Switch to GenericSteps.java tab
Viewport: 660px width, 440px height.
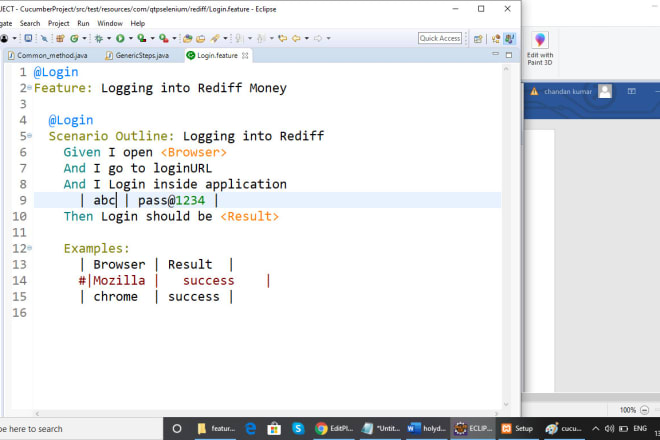click(137, 56)
